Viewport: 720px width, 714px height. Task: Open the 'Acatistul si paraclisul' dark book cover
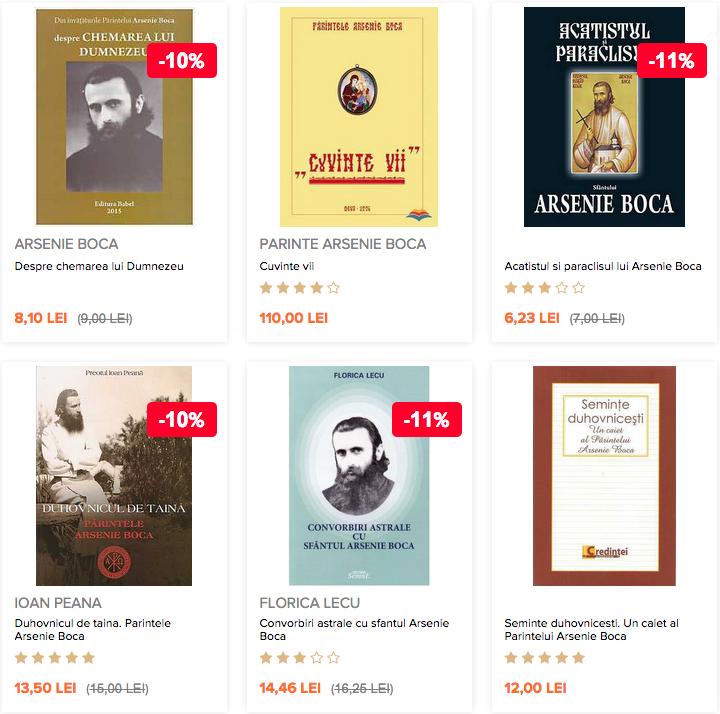click(604, 117)
